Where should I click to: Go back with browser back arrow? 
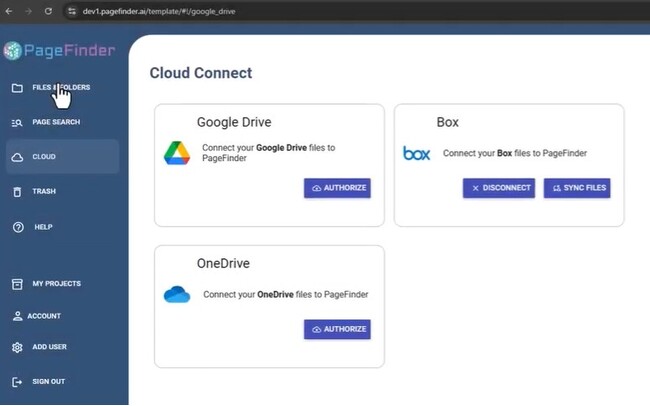(x=9, y=11)
